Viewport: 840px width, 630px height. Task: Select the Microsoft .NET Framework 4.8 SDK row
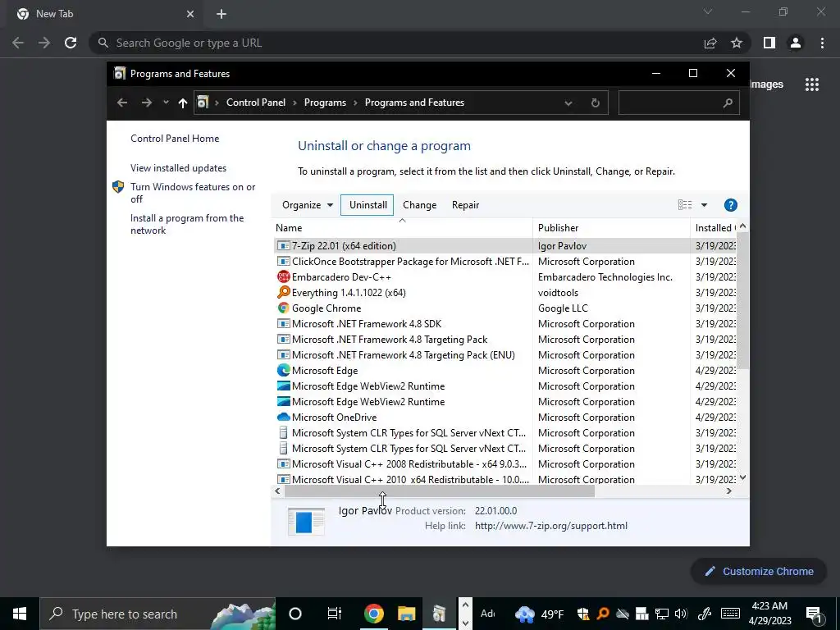click(504, 323)
